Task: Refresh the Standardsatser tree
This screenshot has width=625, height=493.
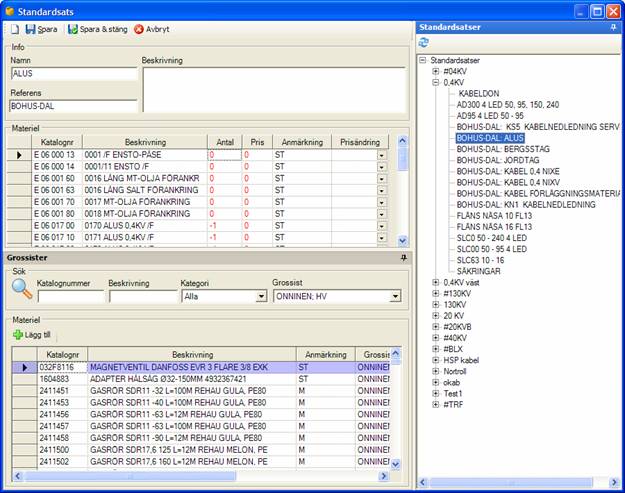Action: pyautogui.click(x=424, y=42)
